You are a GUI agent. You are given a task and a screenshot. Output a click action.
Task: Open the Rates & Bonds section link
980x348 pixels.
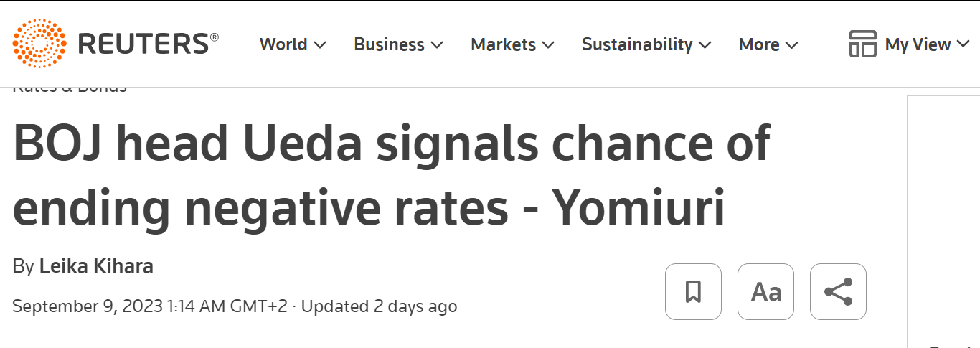pos(70,88)
